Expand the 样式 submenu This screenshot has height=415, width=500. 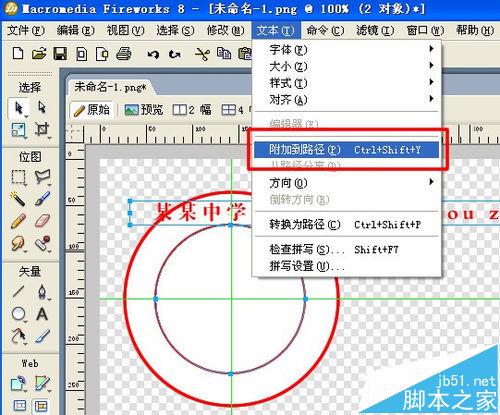pos(347,83)
